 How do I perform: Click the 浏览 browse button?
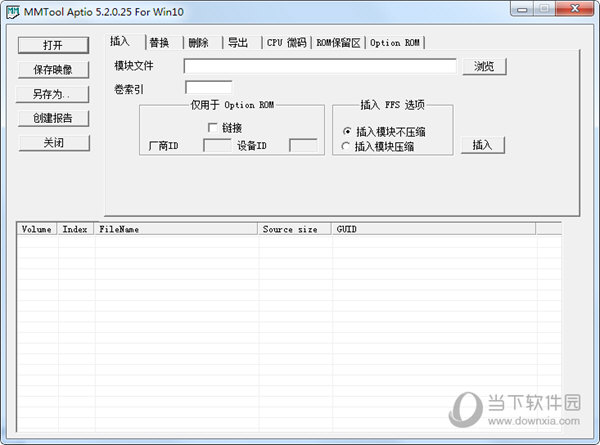pyautogui.click(x=484, y=67)
